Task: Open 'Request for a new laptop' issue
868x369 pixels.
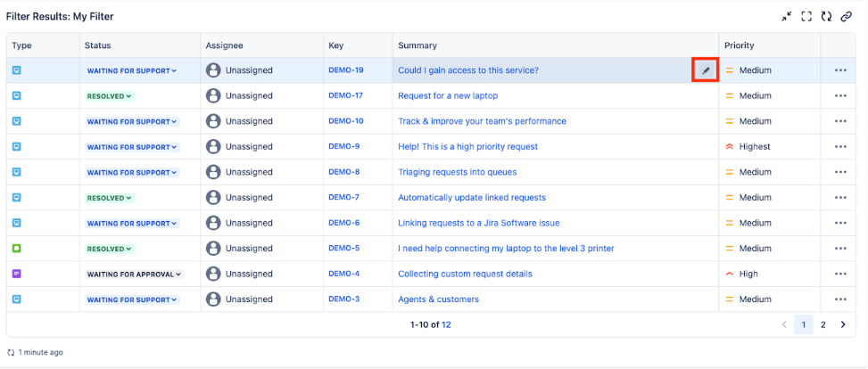Action: (x=448, y=95)
